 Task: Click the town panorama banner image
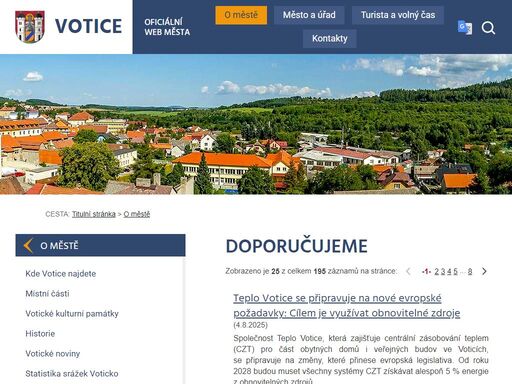click(256, 124)
